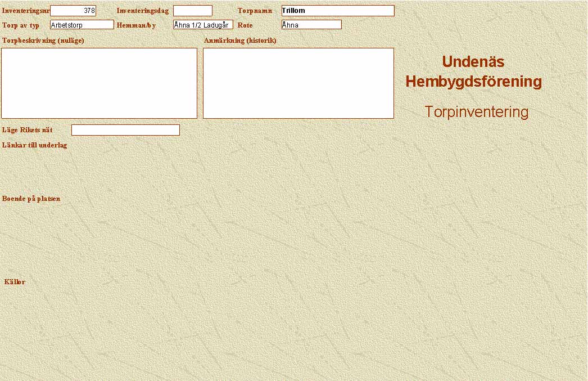
Task: Click the Torpinventering title text
Action: click(476, 112)
